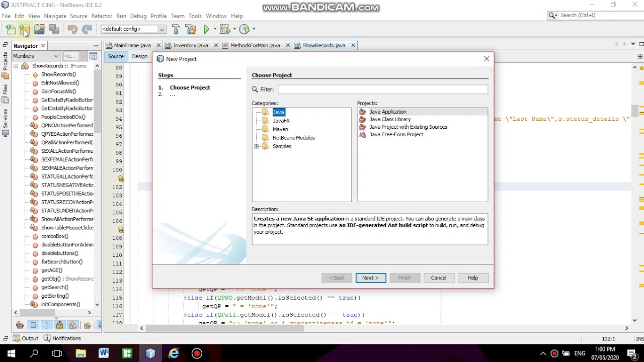The width and height of the screenshot is (644, 362).
Task: Open File Explorer from the taskbar
Action: [80, 353]
